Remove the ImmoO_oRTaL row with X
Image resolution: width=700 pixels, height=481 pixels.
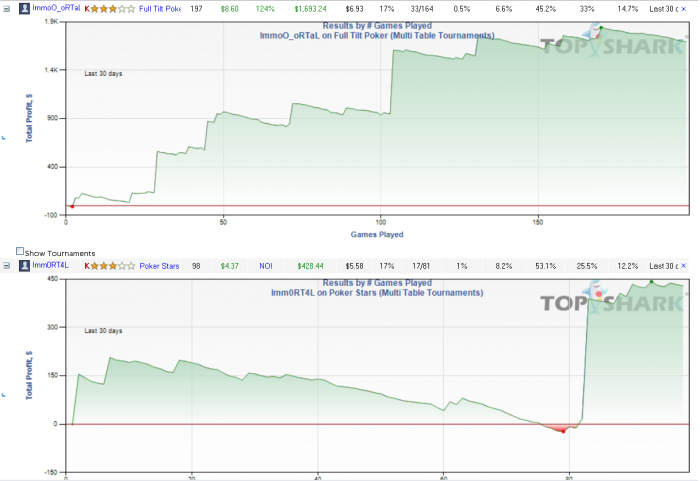coord(683,9)
